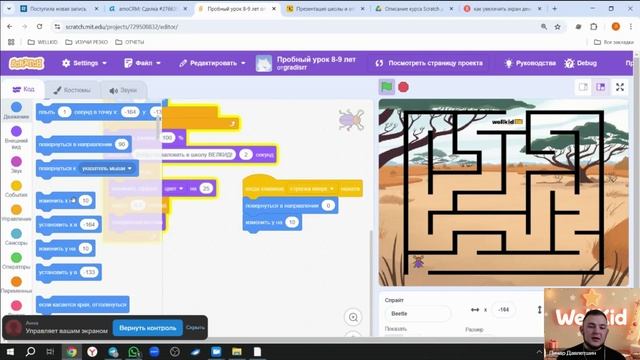Open the Все закладки folder
The height and width of the screenshot is (360, 640).
(x=613, y=42)
